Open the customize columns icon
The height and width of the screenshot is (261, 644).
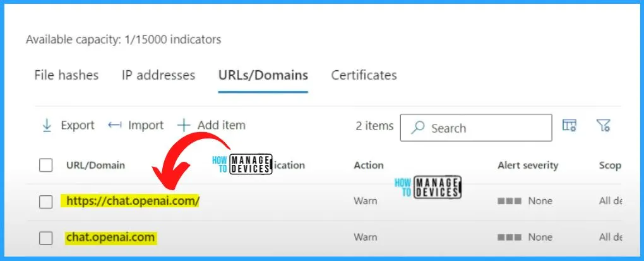[x=569, y=125]
